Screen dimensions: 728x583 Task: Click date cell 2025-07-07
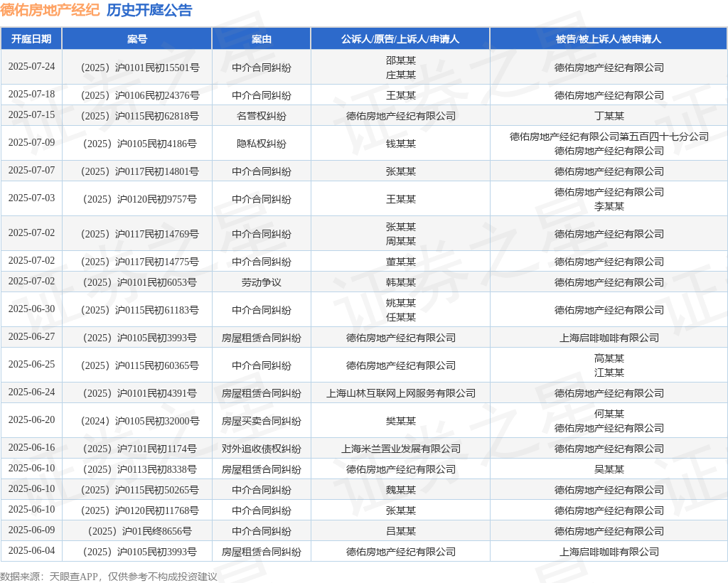[31, 171]
